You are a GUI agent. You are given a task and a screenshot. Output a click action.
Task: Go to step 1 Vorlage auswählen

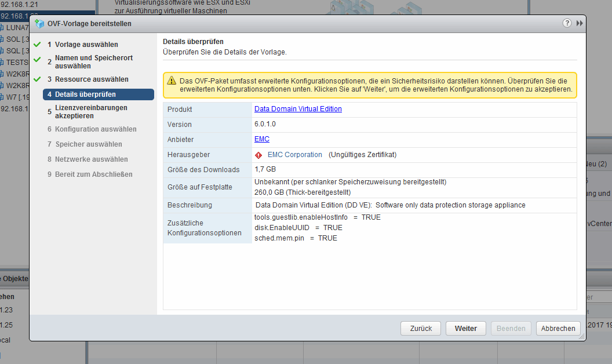86,45
